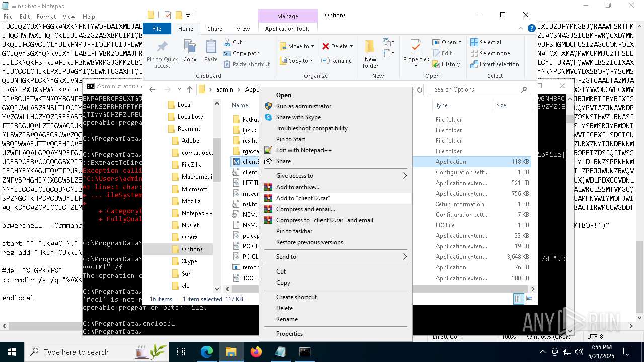Open the Delete dropdown arrow in ribbon
Image resolution: width=644 pixels, height=362 pixels.
tap(351, 46)
